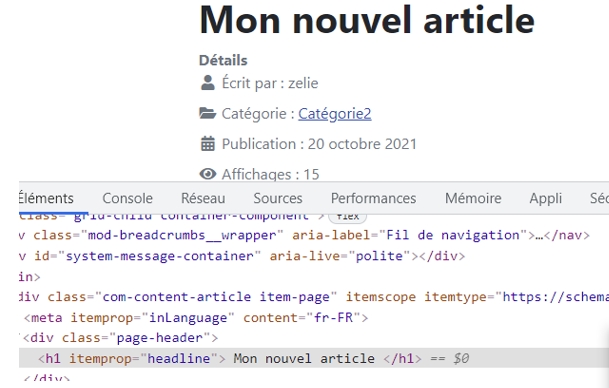Image resolution: width=609 pixels, height=388 pixels.
Task: Select the h1 headline element row
Action: (314, 358)
